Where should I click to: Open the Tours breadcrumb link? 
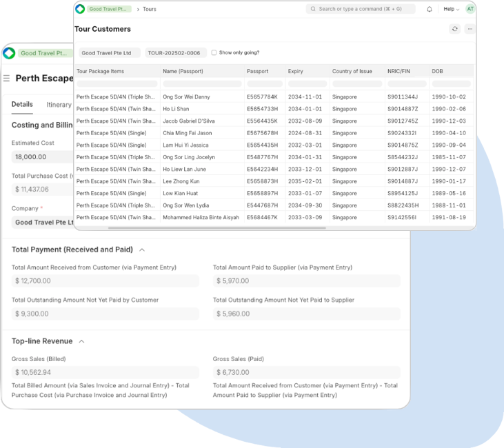[150, 9]
